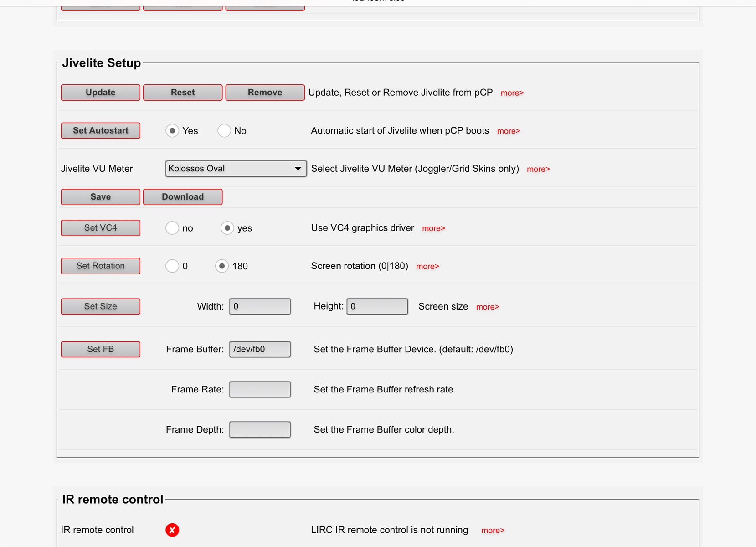
Task: Click the red X IR remote status icon
Action: pos(172,530)
